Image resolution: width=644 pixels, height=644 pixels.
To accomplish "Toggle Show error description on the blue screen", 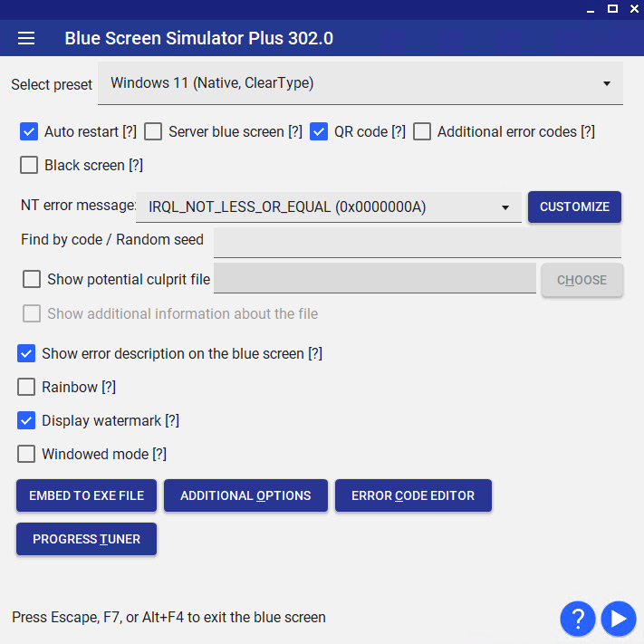I will pyautogui.click(x=26, y=353).
